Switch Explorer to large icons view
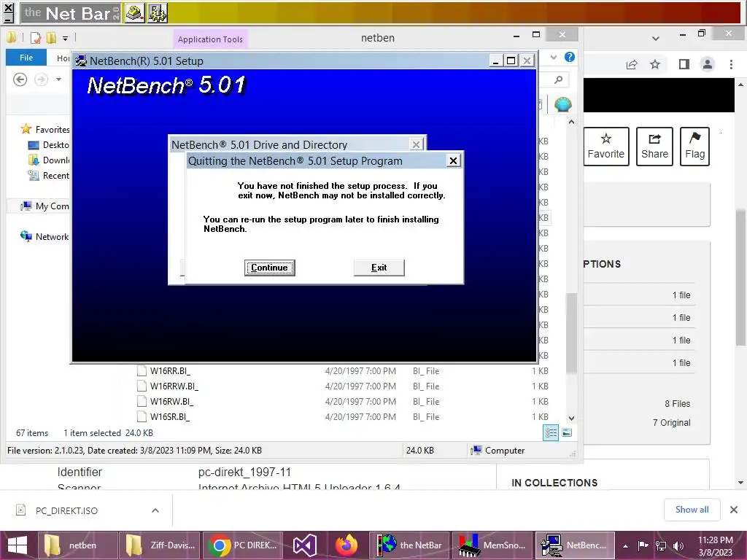Screen dimensions: 747x560 [567, 433]
